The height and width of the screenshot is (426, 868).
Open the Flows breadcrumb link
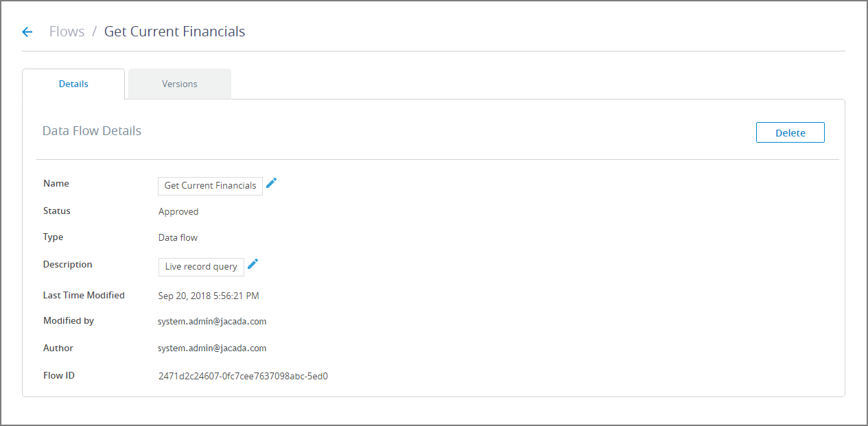67,32
